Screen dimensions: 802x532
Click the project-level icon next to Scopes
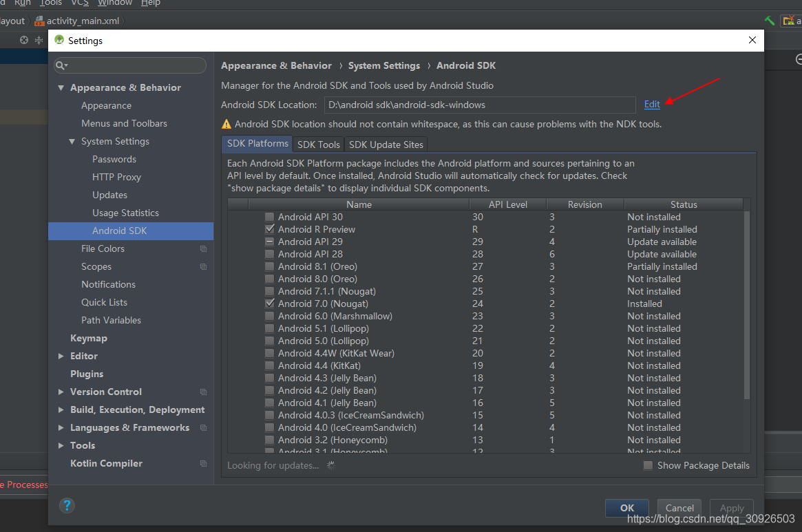pyautogui.click(x=203, y=266)
